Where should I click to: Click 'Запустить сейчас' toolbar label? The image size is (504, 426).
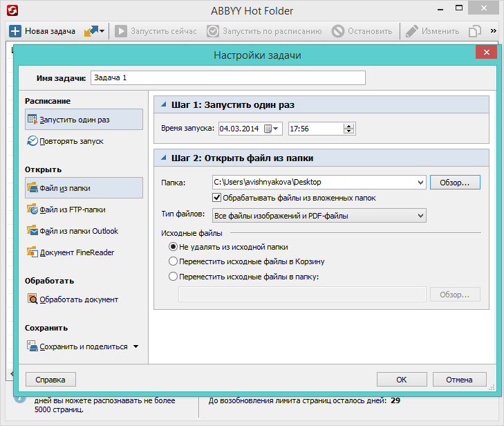164,31
